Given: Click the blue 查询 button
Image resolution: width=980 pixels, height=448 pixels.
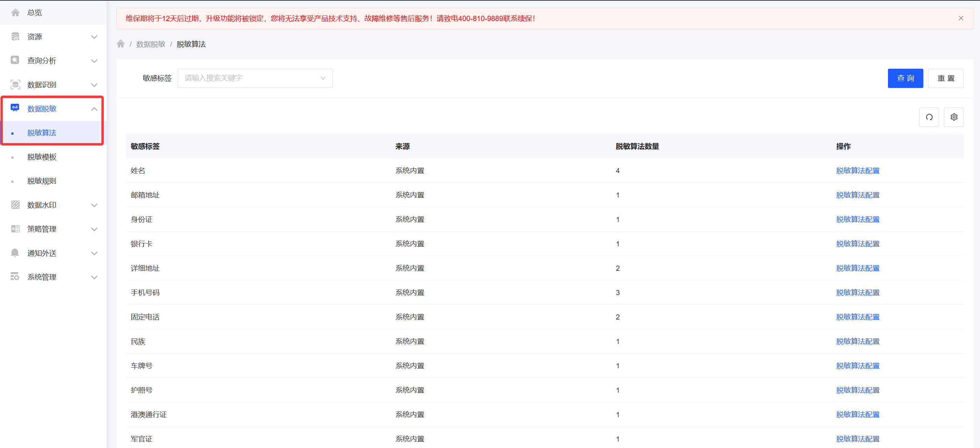Looking at the screenshot, I should coord(905,78).
